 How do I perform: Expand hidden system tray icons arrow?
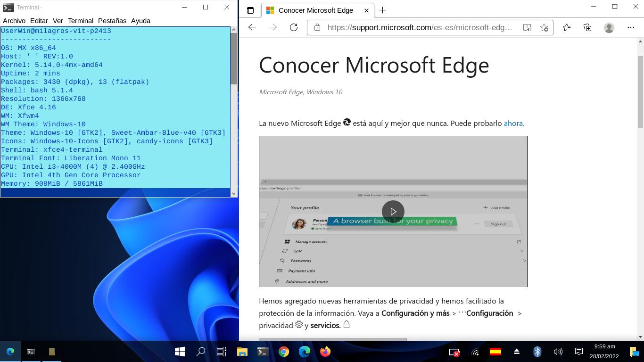(516, 352)
